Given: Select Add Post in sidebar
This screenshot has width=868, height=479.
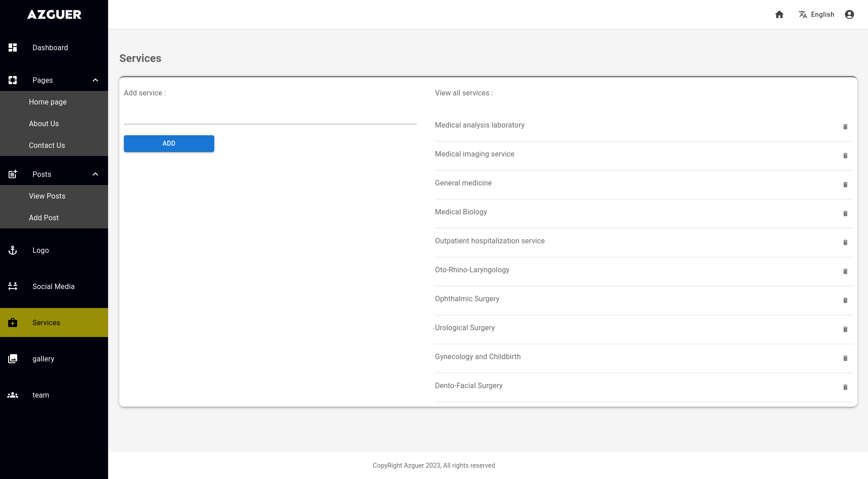Looking at the screenshot, I should click(44, 218).
